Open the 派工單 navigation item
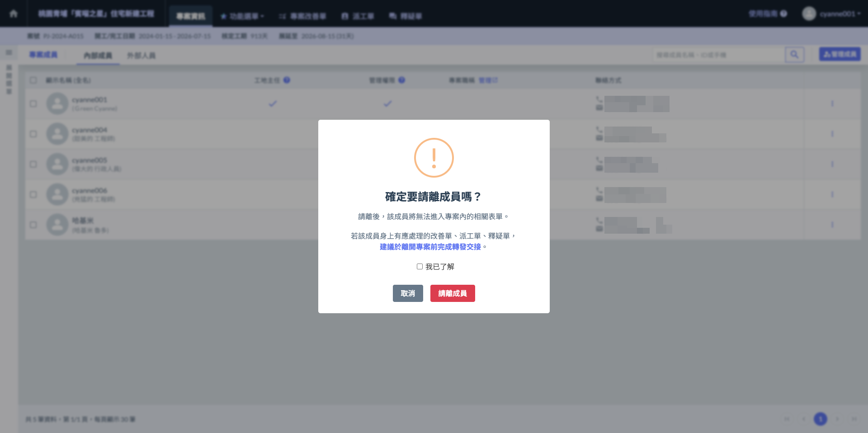Image resolution: width=868 pixels, height=433 pixels. (x=358, y=16)
